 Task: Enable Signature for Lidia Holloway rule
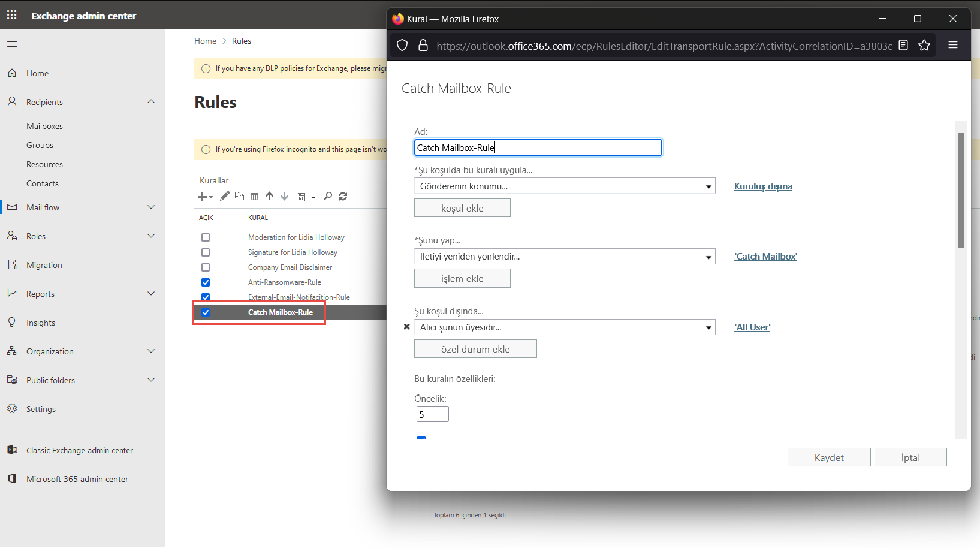[x=206, y=252]
